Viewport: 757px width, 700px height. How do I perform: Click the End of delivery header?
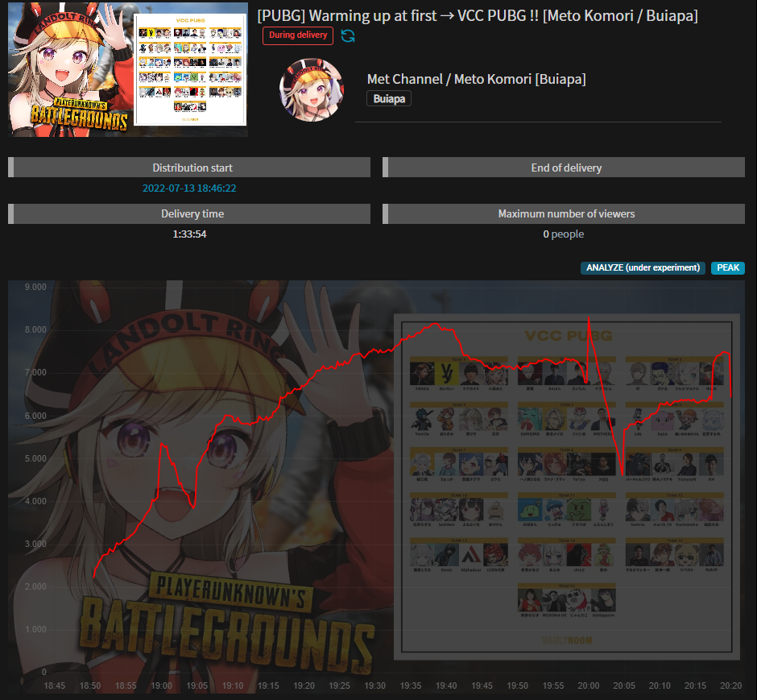click(564, 168)
